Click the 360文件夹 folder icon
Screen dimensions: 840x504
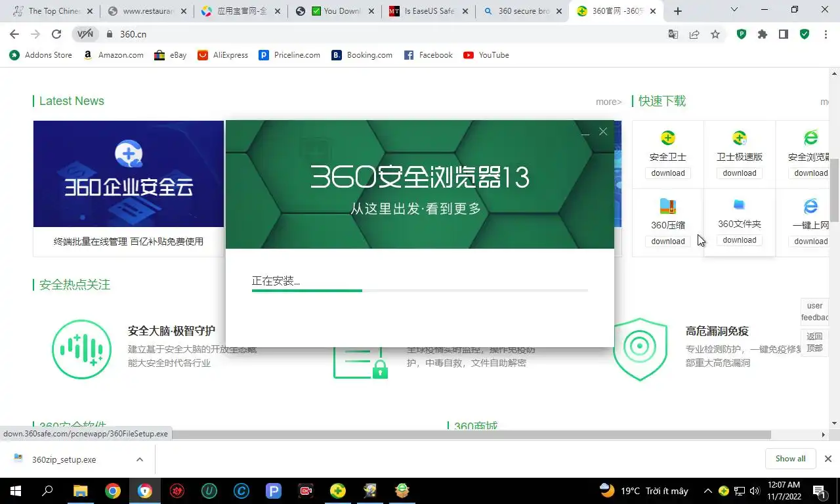(739, 205)
